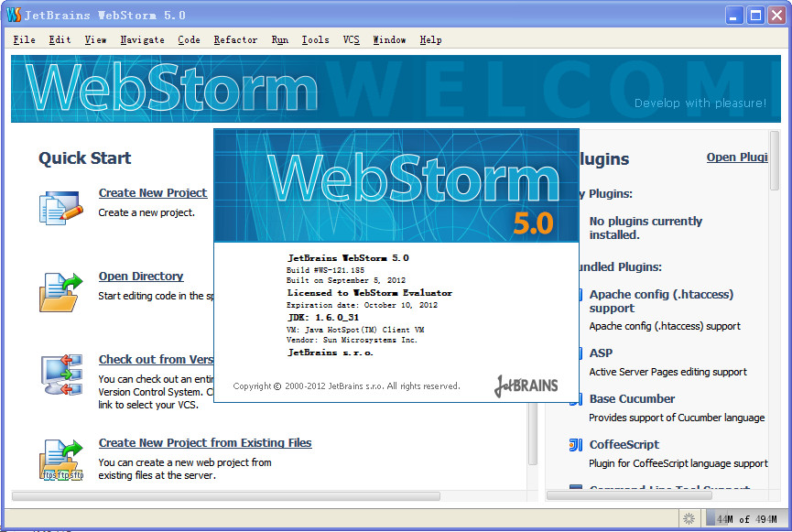Screen dimensions: 792x532
Task: Click the Plugins panel vertical scrollbar
Action: click(x=775, y=160)
